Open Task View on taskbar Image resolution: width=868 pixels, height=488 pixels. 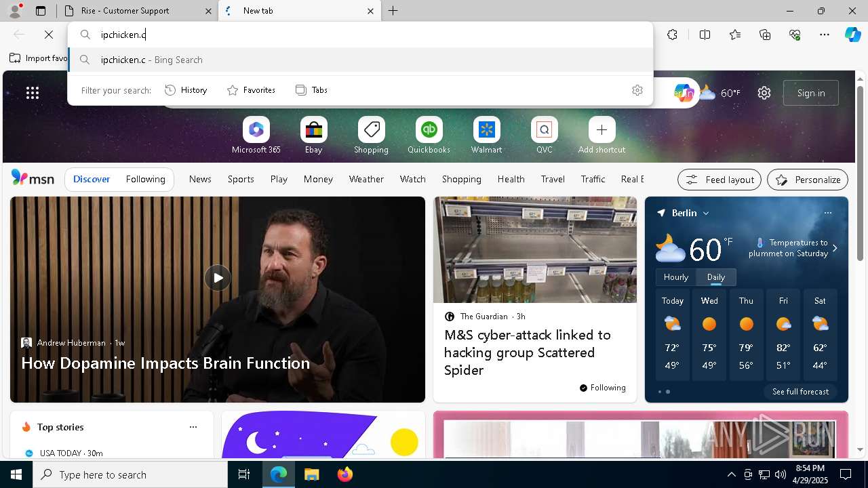pos(244,474)
